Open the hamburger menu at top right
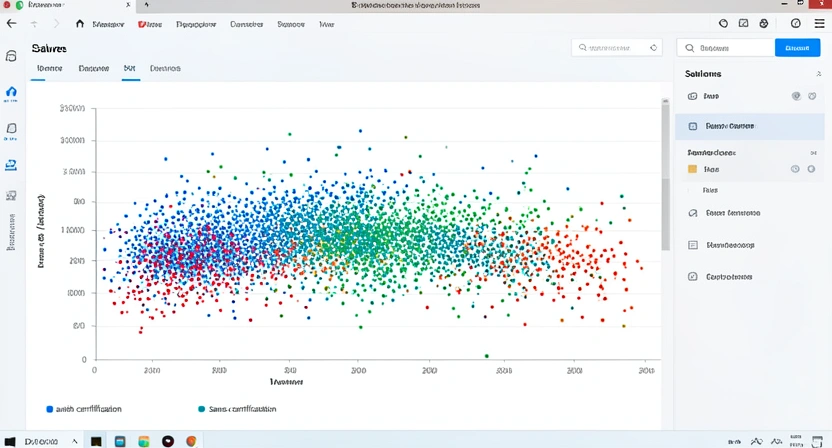This screenshot has height=448, width=832. click(x=819, y=22)
